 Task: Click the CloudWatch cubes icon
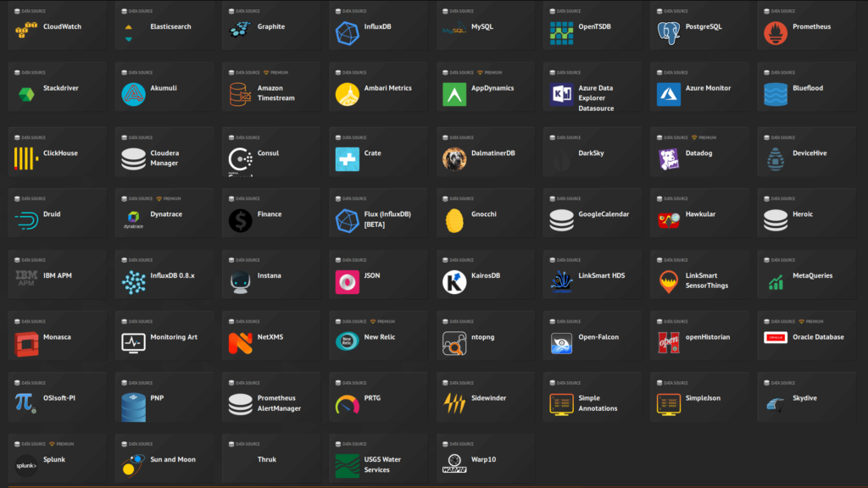[x=26, y=30]
